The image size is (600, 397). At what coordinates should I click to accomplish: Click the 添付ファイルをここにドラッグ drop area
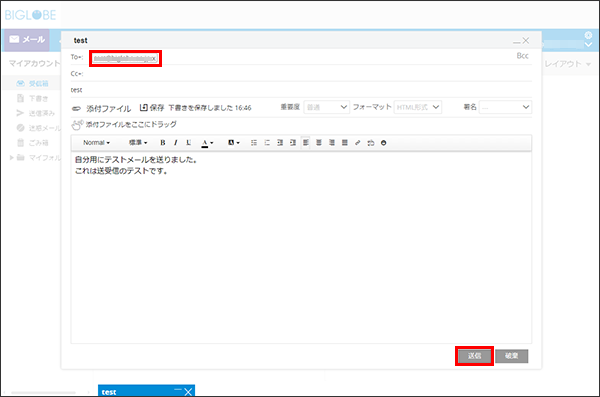tap(124, 124)
